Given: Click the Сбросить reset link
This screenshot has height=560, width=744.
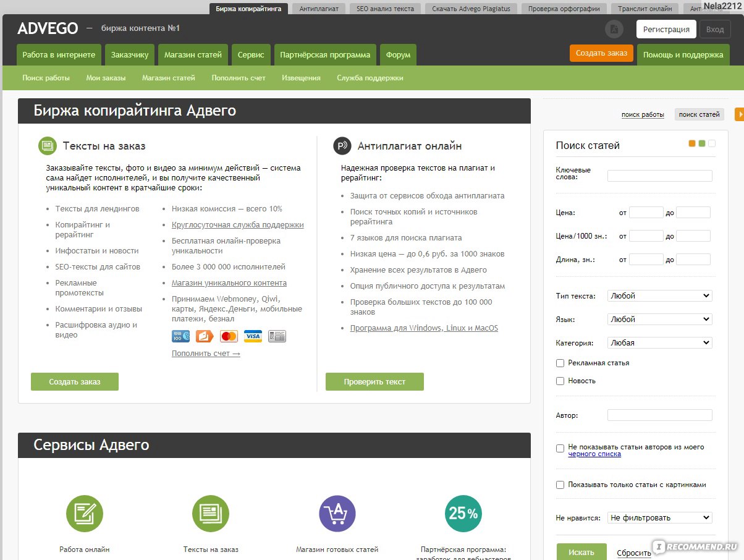Looking at the screenshot, I should 634,553.
